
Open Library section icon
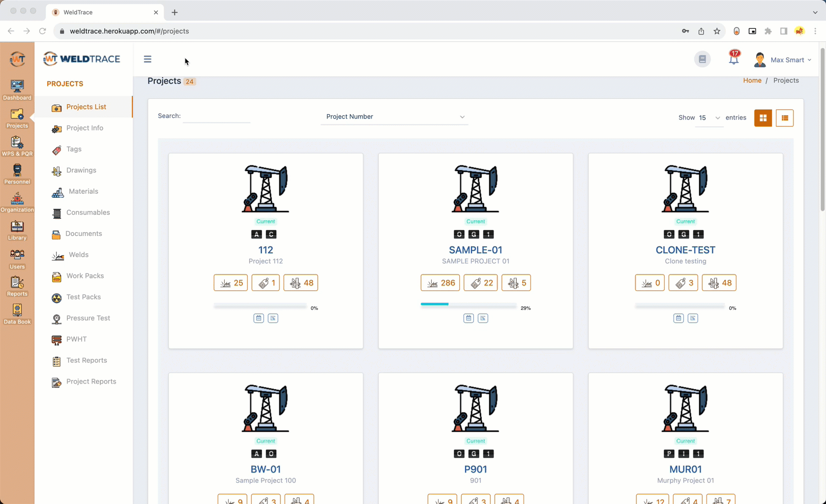[17, 230]
